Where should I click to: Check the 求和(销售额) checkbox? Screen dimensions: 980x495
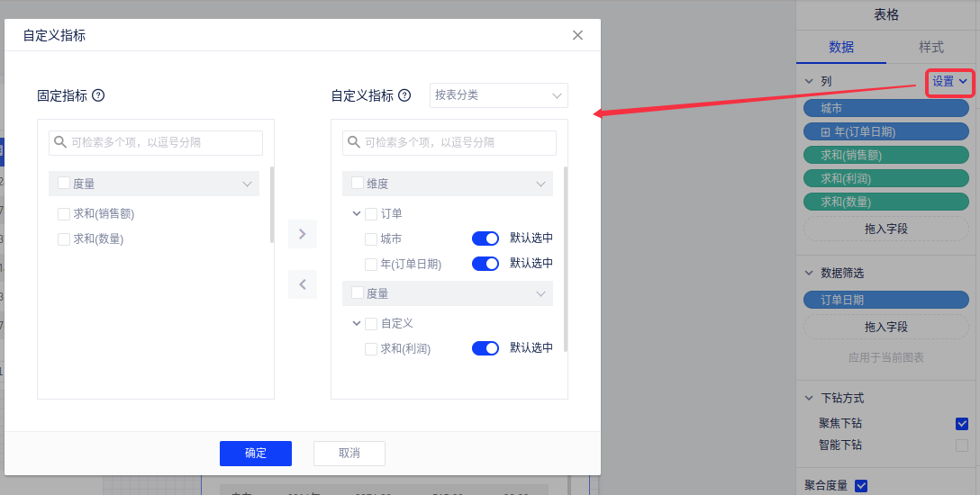[x=64, y=214]
